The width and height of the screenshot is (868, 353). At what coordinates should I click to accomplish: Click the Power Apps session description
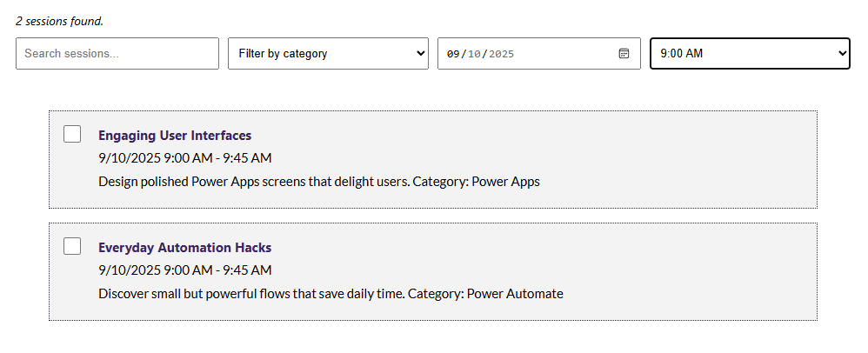point(318,182)
